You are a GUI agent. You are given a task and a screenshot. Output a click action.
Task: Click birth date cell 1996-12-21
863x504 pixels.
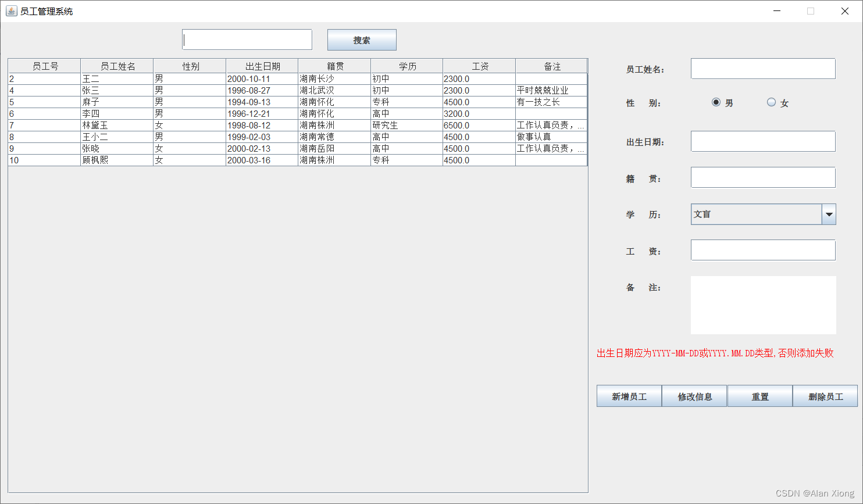click(262, 113)
